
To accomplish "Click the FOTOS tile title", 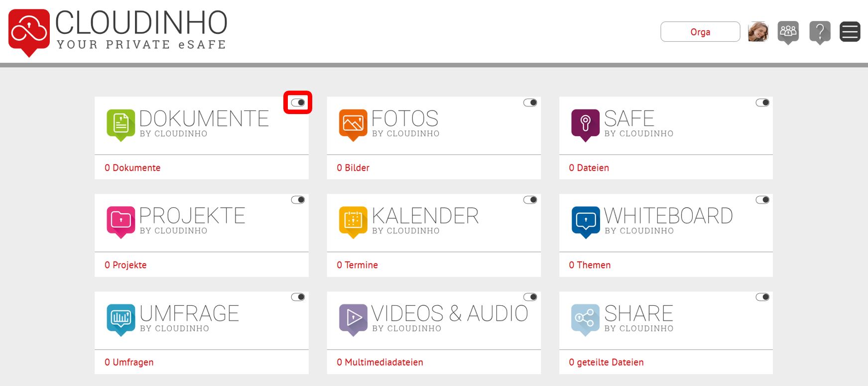I will [405, 119].
